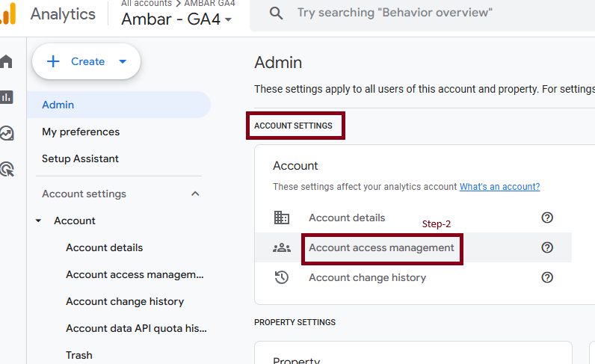Click the Account settings sidebar label
Image resolution: width=595 pixels, height=364 pixels.
point(84,194)
